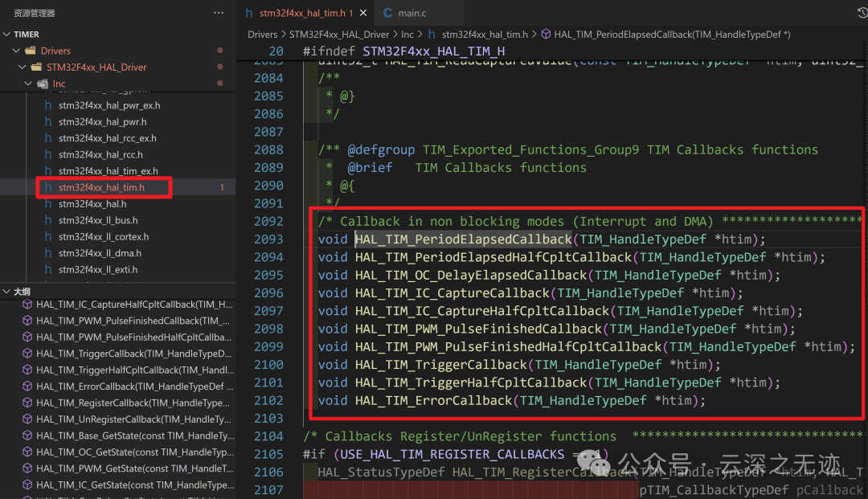
Task: Jump to HAL_TIM_TriggerCallback in outline
Action: pos(134,354)
